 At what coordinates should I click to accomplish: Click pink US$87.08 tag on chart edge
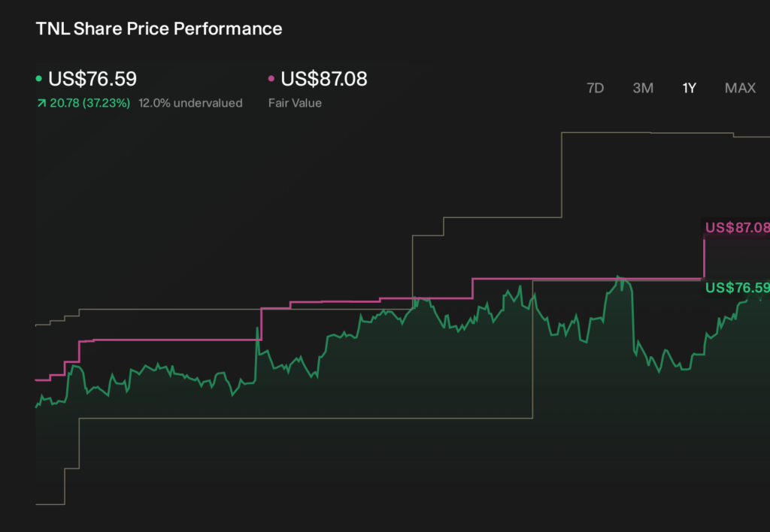click(x=737, y=228)
